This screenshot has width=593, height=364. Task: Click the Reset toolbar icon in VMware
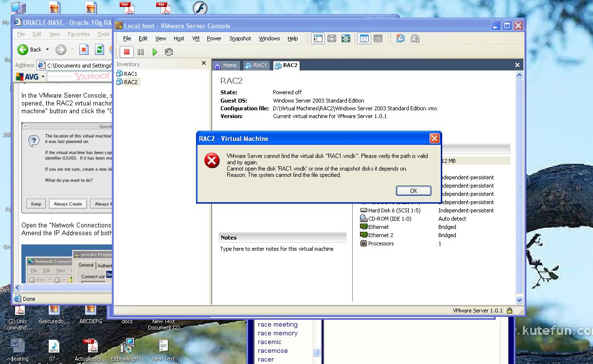pos(169,52)
